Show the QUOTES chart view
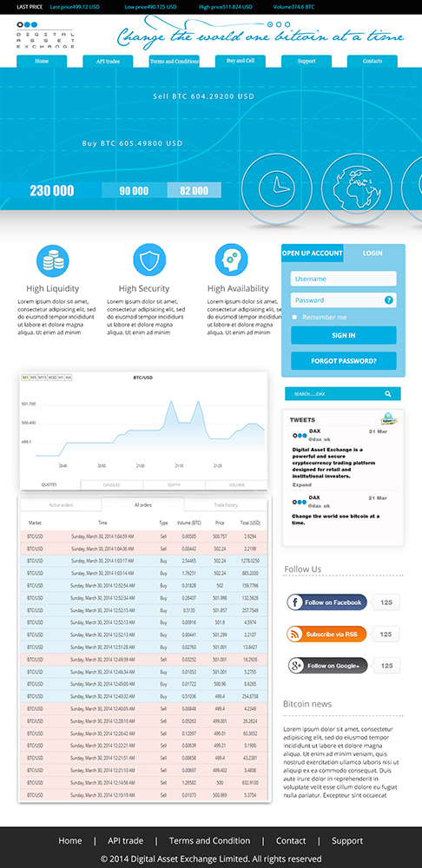 [x=50, y=485]
